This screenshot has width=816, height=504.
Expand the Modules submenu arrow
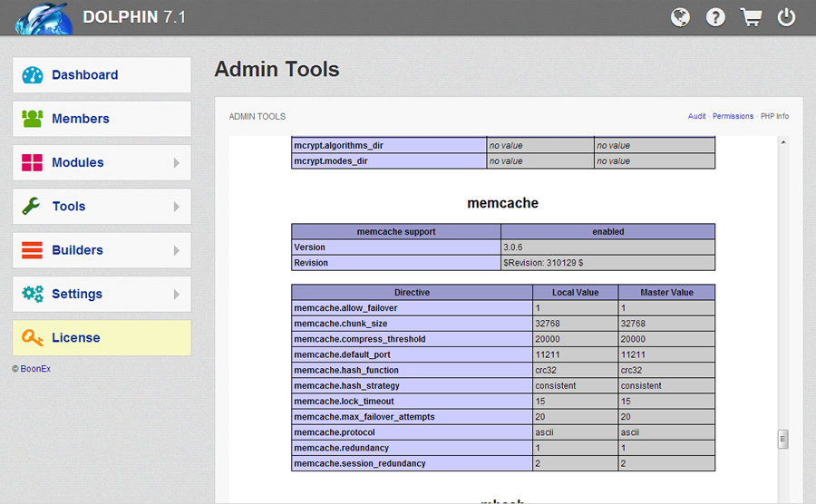[x=177, y=163]
